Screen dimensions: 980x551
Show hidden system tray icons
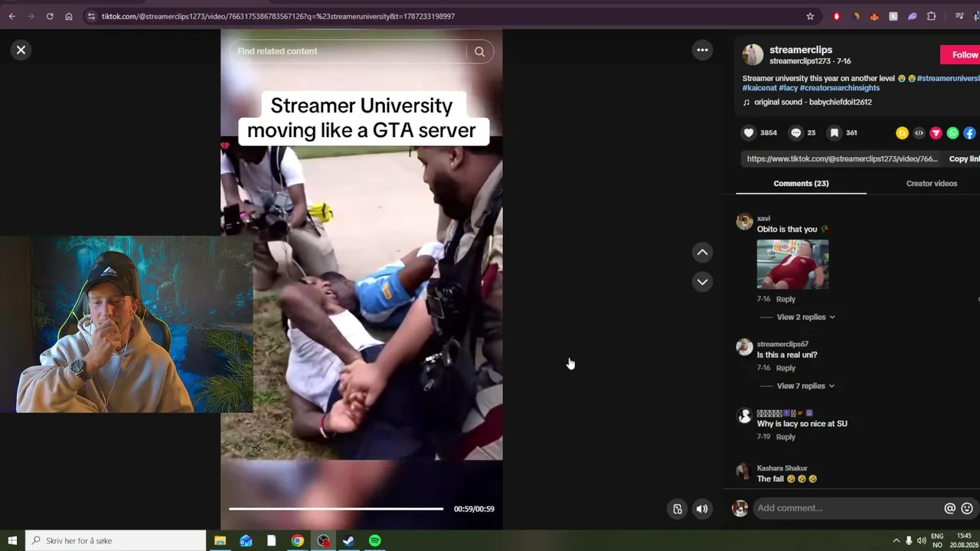[897, 540]
